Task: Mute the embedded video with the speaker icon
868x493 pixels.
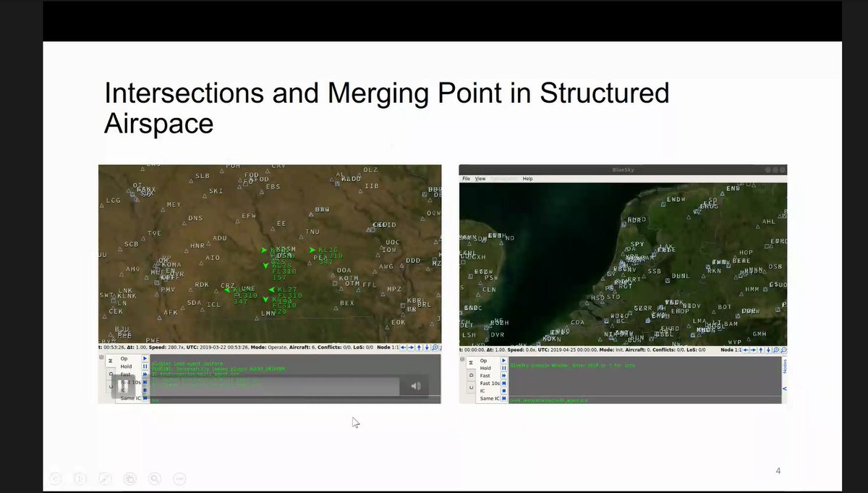Action: 415,386
